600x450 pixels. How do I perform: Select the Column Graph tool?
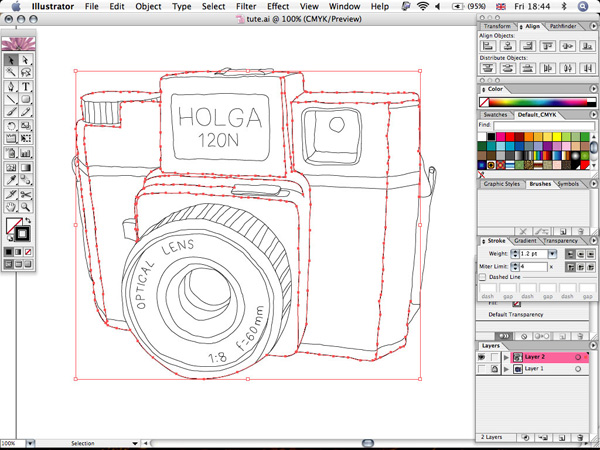[25, 153]
